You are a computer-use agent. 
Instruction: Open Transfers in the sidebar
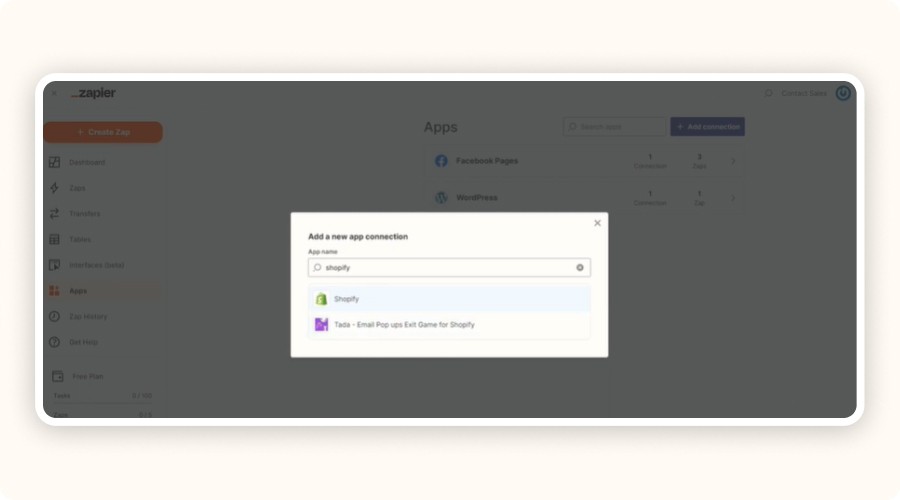(x=84, y=214)
